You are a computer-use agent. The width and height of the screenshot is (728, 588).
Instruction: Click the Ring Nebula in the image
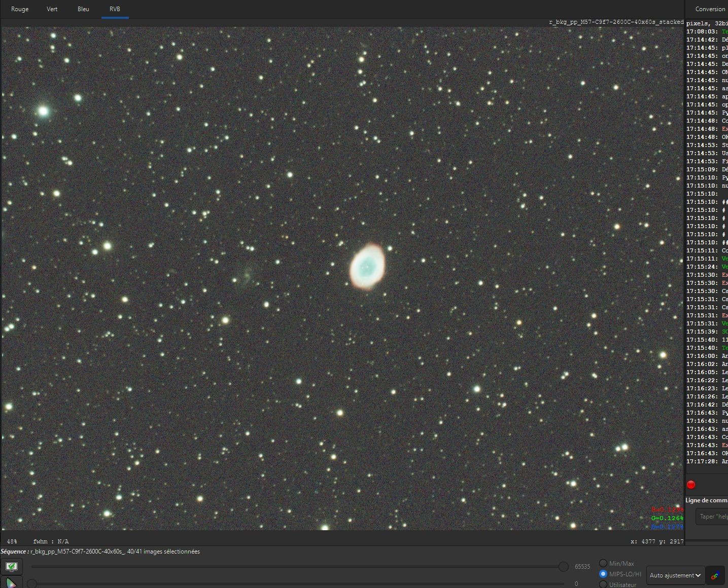(x=367, y=266)
